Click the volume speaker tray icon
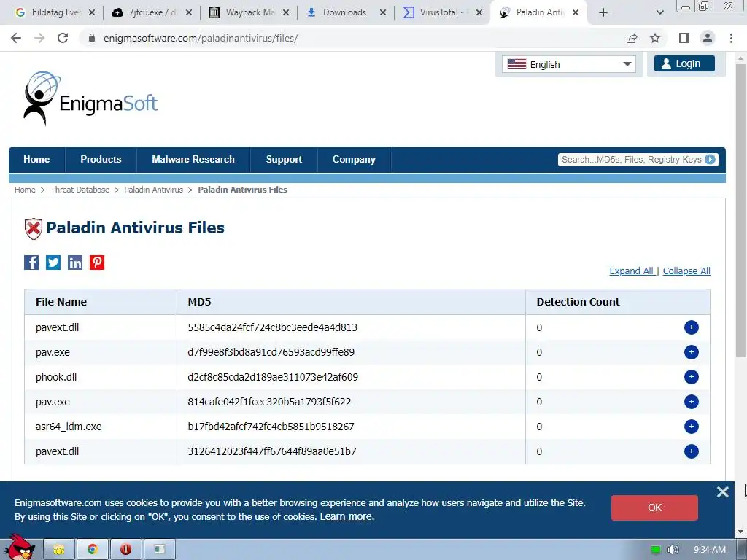 tap(673, 550)
